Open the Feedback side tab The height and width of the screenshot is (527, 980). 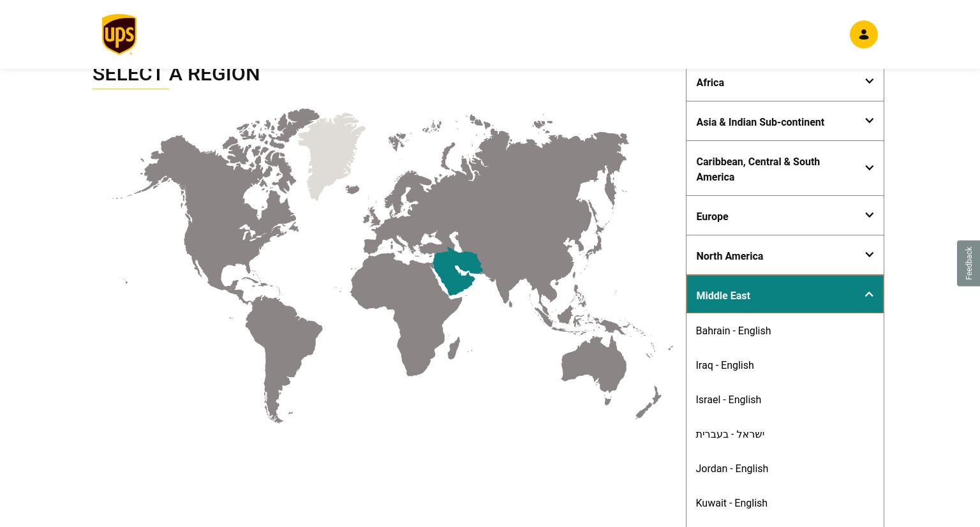[x=969, y=263]
